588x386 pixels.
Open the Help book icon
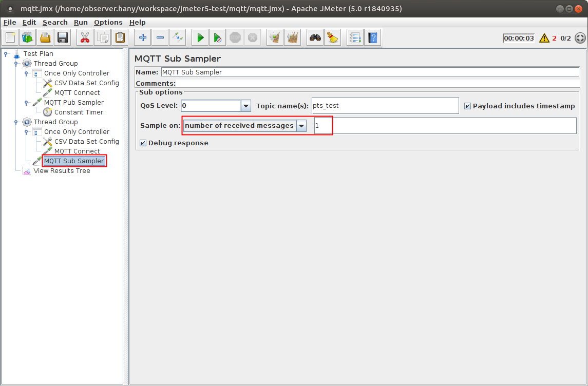point(373,37)
